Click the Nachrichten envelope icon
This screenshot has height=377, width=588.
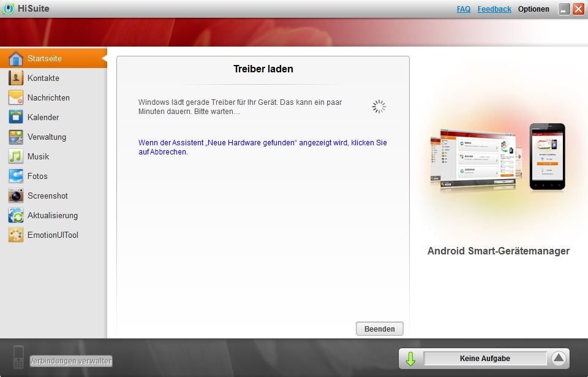(x=16, y=97)
